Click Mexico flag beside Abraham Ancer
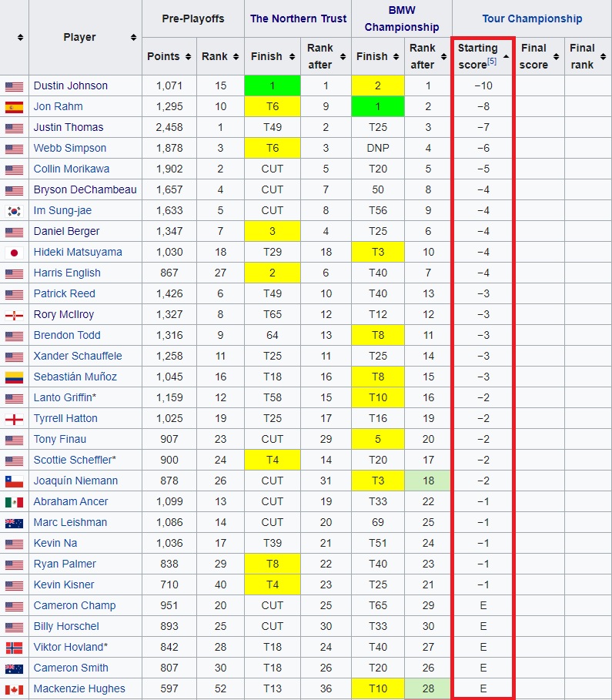Screen dimensions: 612x700 14,502
